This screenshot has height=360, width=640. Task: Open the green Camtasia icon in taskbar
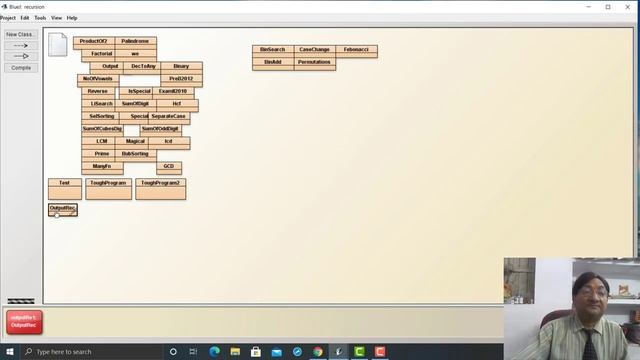click(x=359, y=351)
